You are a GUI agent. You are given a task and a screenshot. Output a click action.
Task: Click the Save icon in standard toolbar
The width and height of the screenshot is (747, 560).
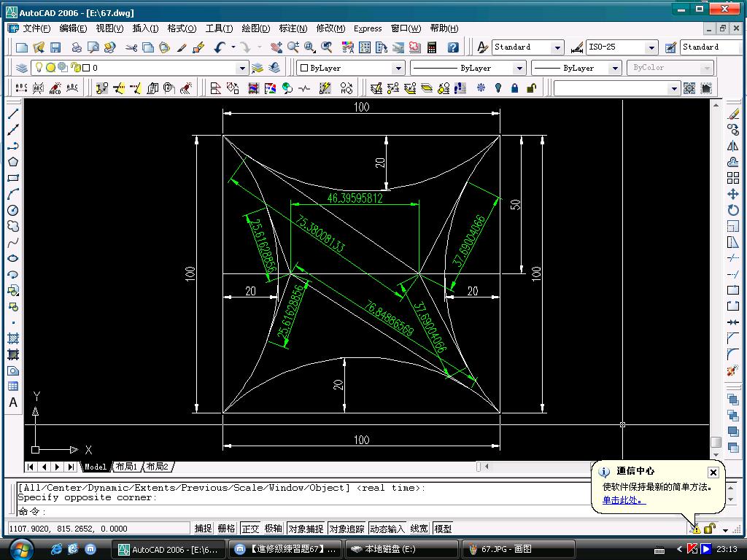point(55,47)
